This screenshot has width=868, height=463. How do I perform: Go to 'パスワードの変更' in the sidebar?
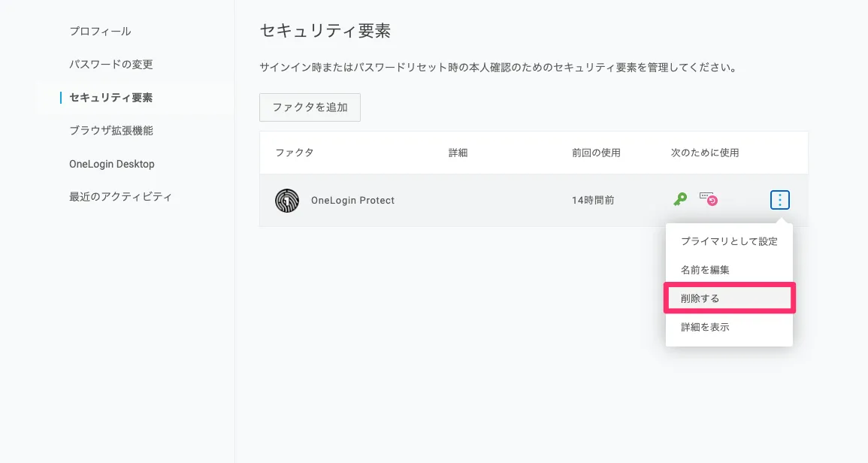(111, 65)
